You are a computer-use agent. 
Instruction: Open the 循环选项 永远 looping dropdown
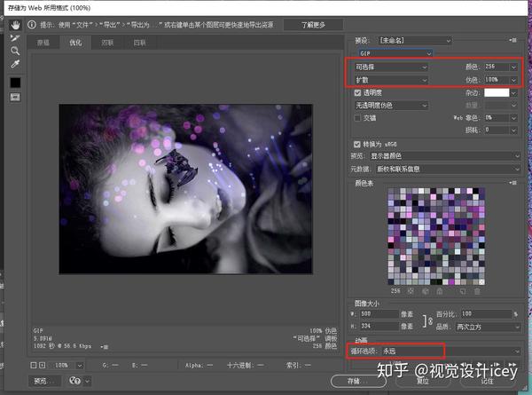(451, 351)
